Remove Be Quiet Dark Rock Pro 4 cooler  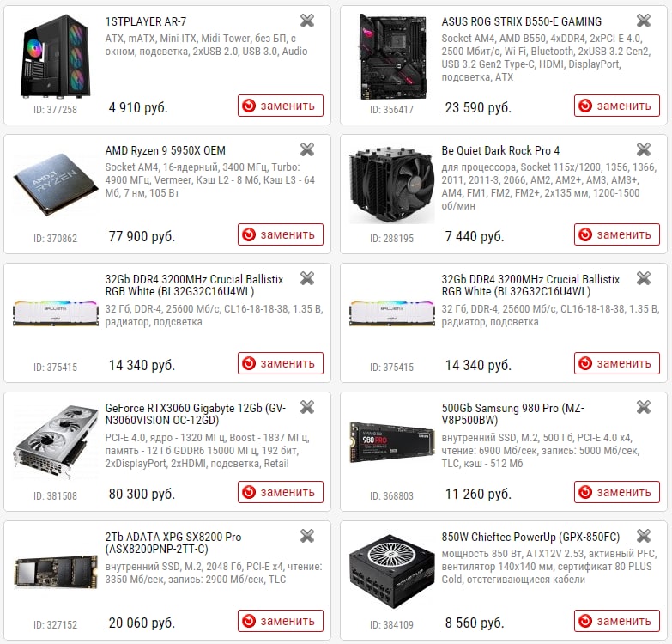point(644,149)
